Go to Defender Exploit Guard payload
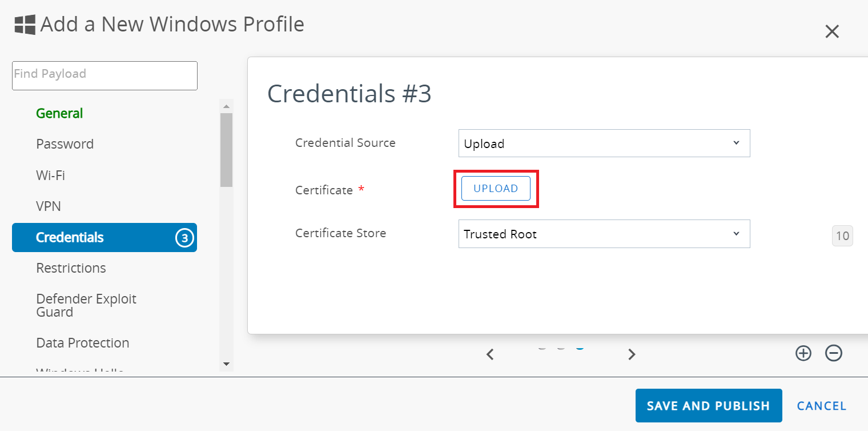 [86, 305]
